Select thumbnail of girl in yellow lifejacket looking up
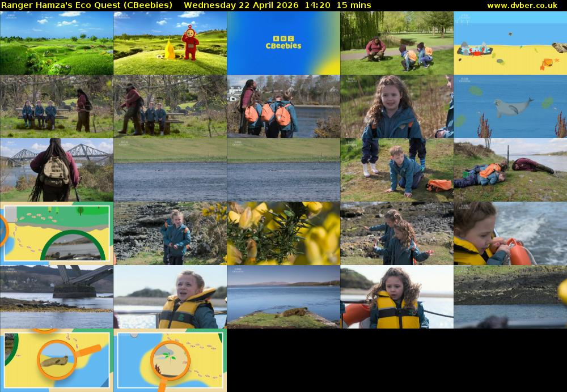 point(170,297)
